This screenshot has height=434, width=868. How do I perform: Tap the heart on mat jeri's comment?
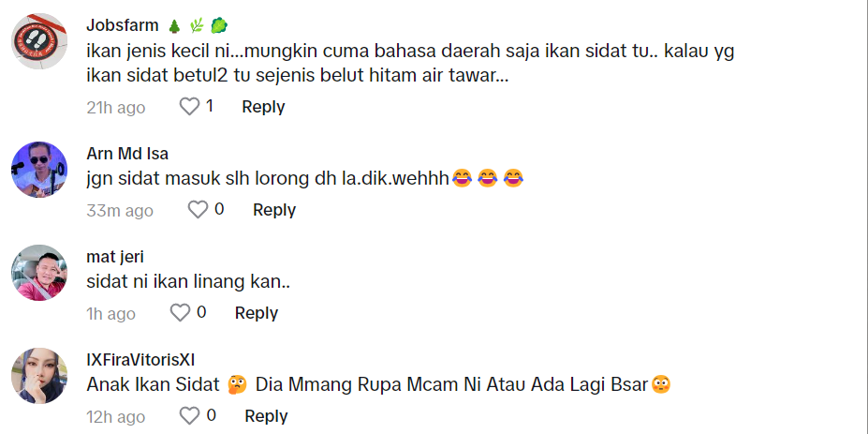pos(180,313)
